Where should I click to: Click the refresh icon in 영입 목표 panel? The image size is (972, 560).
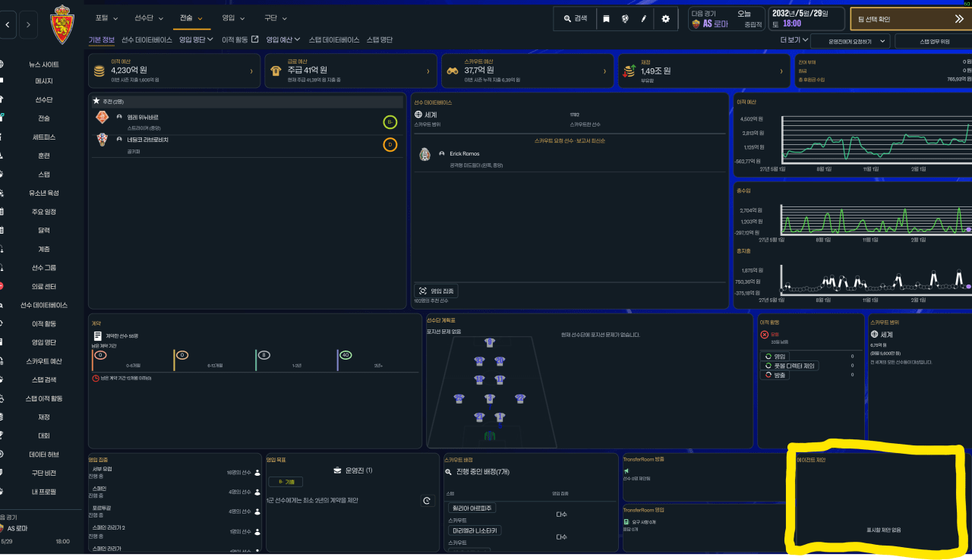coord(427,501)
